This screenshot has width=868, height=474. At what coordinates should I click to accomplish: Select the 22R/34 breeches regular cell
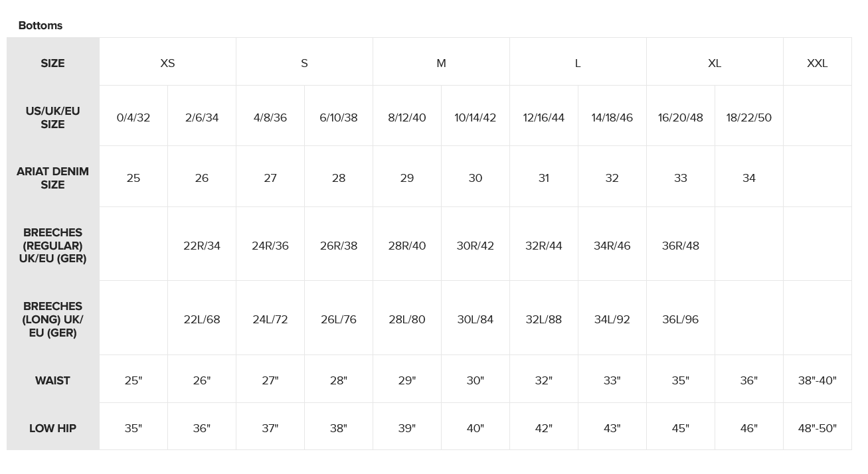[x=202, y=246]
